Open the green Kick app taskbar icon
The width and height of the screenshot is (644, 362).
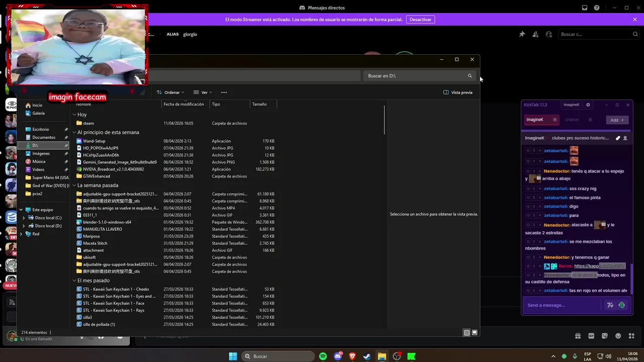point(412,356)
